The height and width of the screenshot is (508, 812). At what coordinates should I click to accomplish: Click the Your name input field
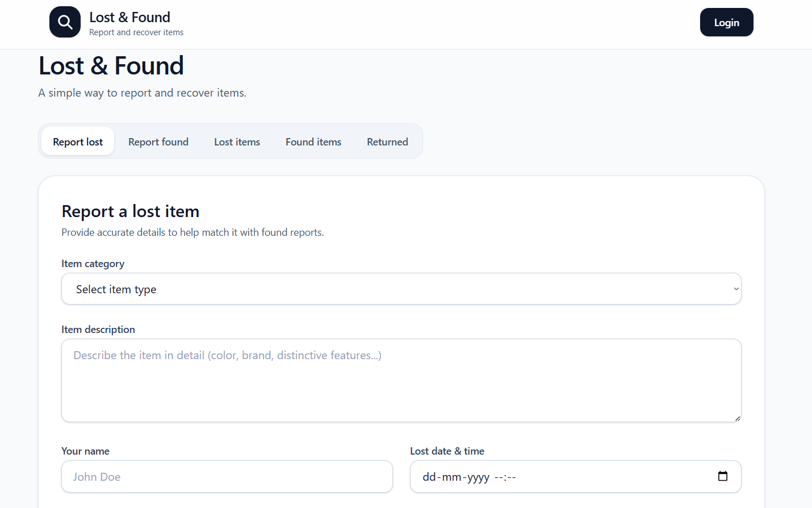click(227, 477)
